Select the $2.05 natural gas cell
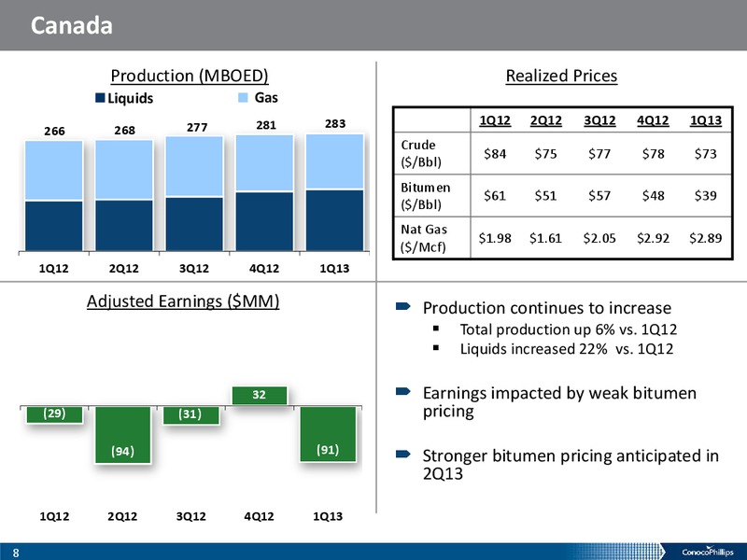 (x=599, y=238)
